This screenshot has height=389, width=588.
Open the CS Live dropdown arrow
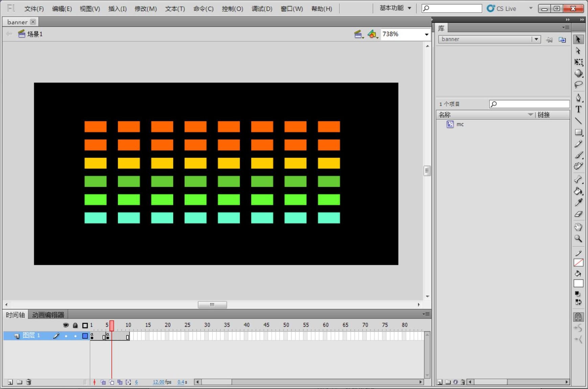click(531, 8)
